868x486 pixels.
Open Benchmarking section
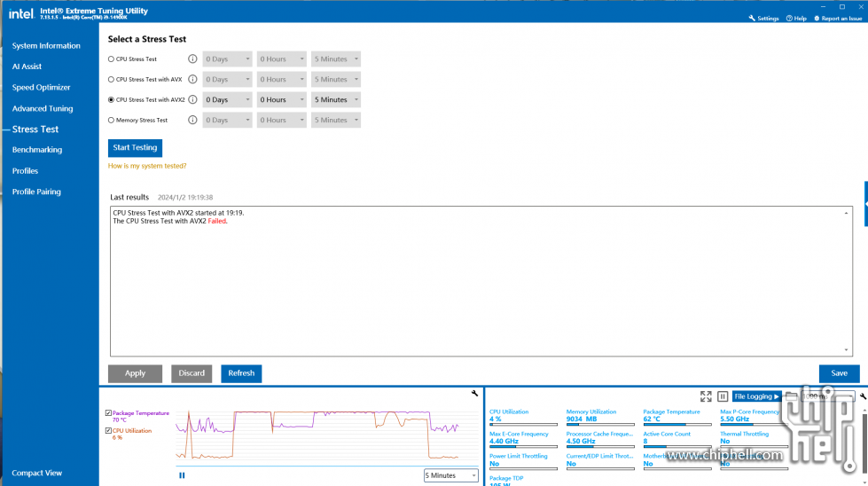coord(37,150)
